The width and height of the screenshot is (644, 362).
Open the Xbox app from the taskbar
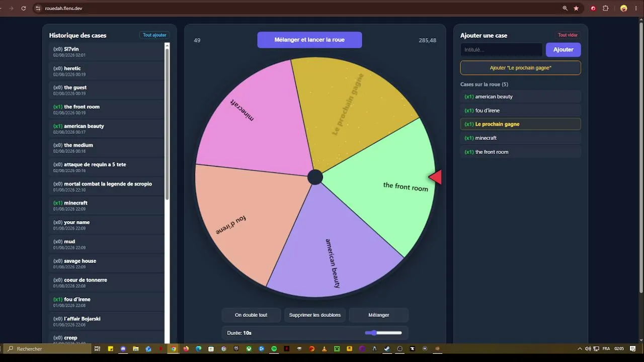249,348
